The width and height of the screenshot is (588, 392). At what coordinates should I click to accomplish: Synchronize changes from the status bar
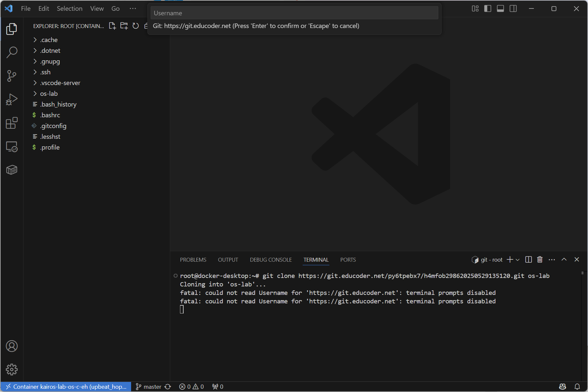(x=168, y=387)
